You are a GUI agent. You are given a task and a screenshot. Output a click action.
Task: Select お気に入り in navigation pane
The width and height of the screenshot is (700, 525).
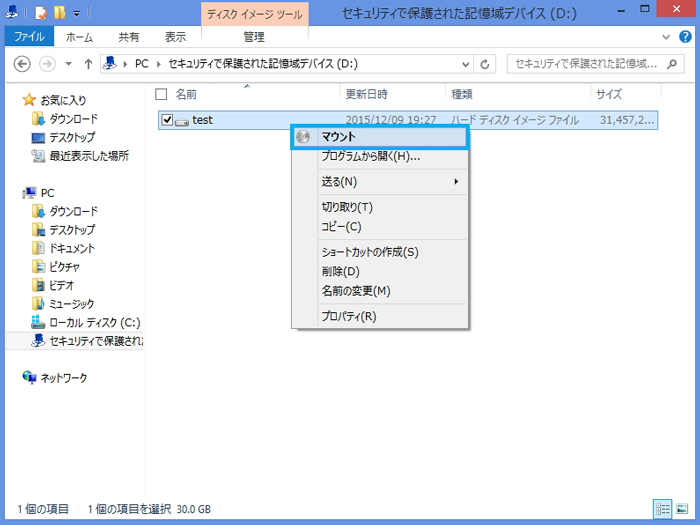click(63, 100)
